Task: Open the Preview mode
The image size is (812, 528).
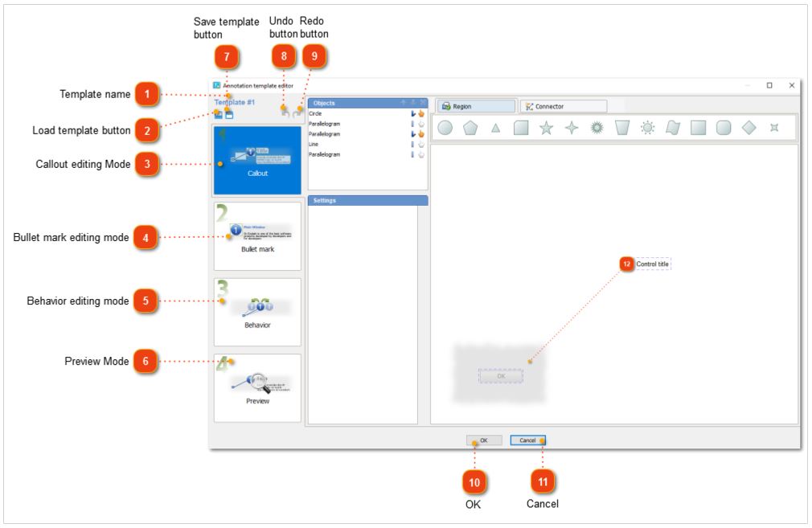Action: click(x=257, y=388)
